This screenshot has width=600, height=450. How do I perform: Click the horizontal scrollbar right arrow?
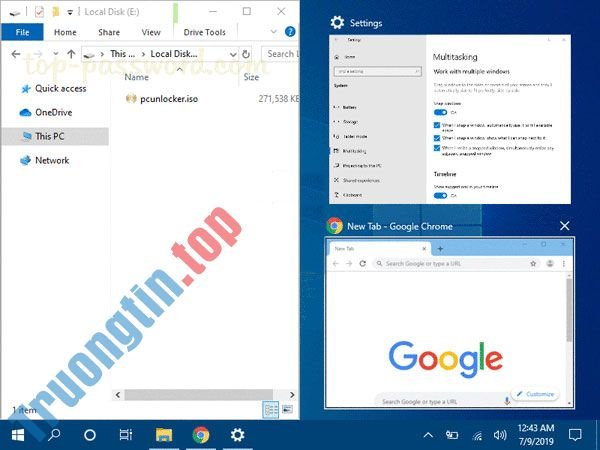point(292,395)
